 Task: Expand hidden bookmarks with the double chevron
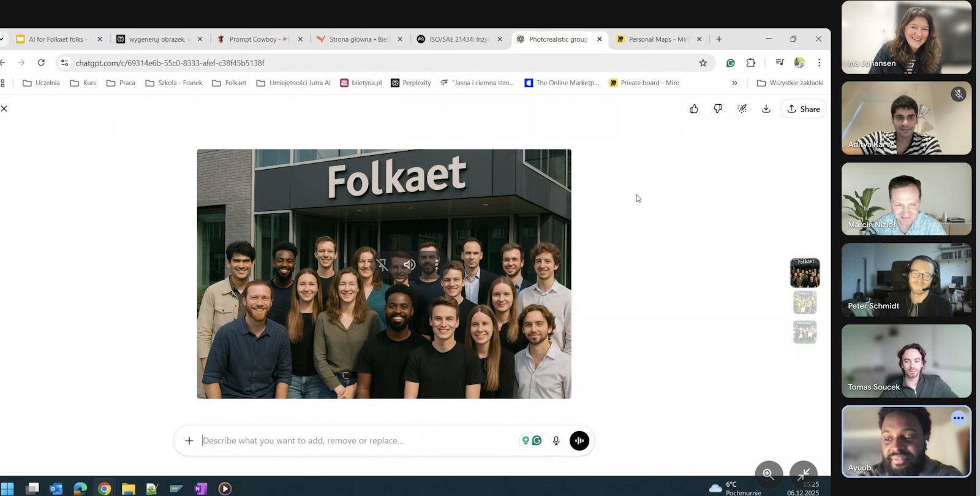(734, 83)
